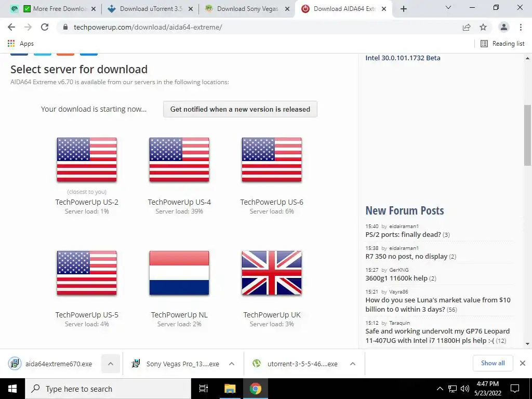Open the network status tray icon
Viewport: 532px width, 399px height.
point(453,389)
